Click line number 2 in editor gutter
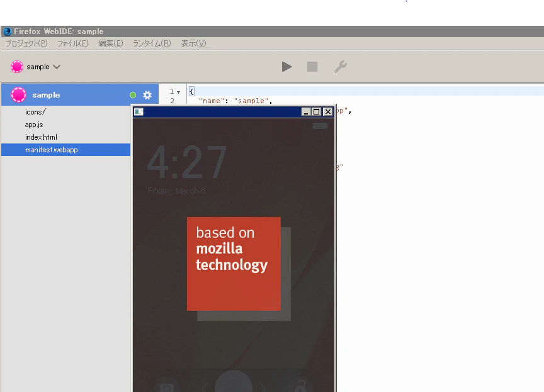544x392 pixels. point(172,101)
